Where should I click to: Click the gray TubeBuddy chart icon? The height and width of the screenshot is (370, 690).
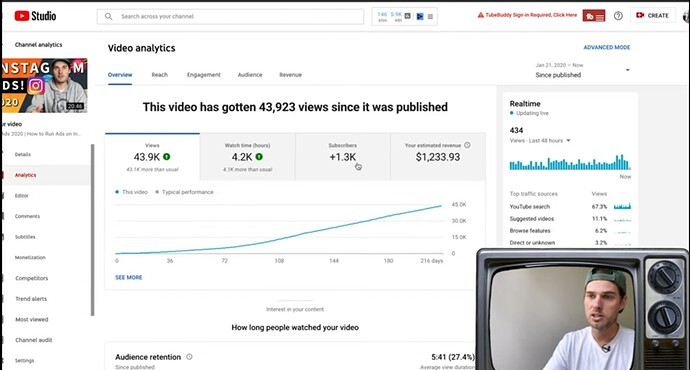[407, 16]
